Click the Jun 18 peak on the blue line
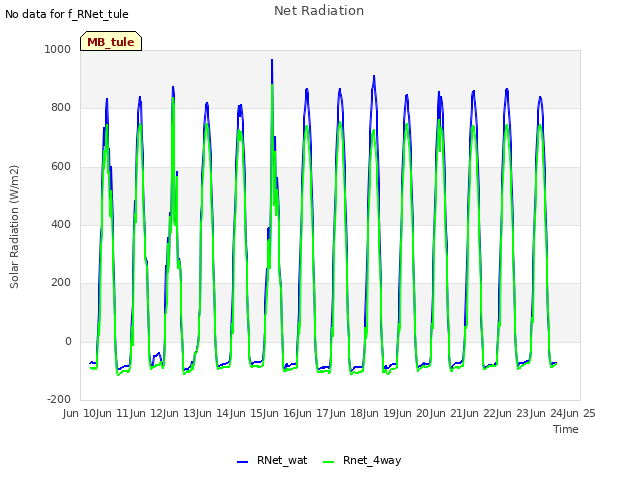This screenshot has width=640, height=480. point(374,76)
